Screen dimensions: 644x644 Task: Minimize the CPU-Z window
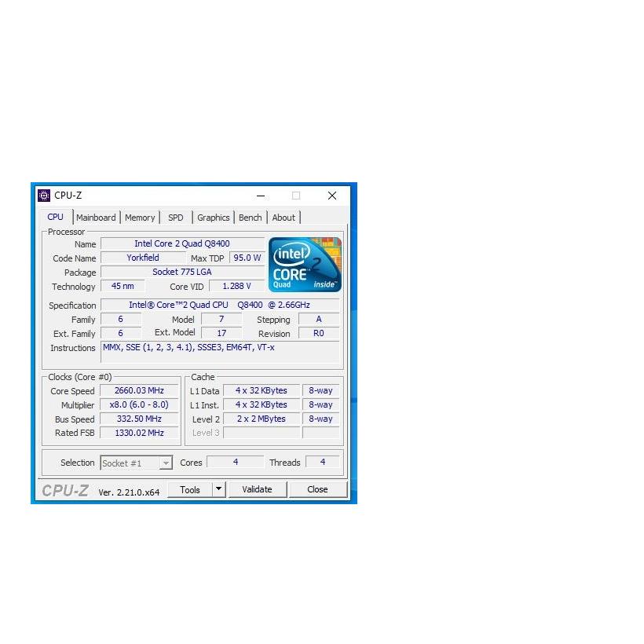[x=261, y=196]
